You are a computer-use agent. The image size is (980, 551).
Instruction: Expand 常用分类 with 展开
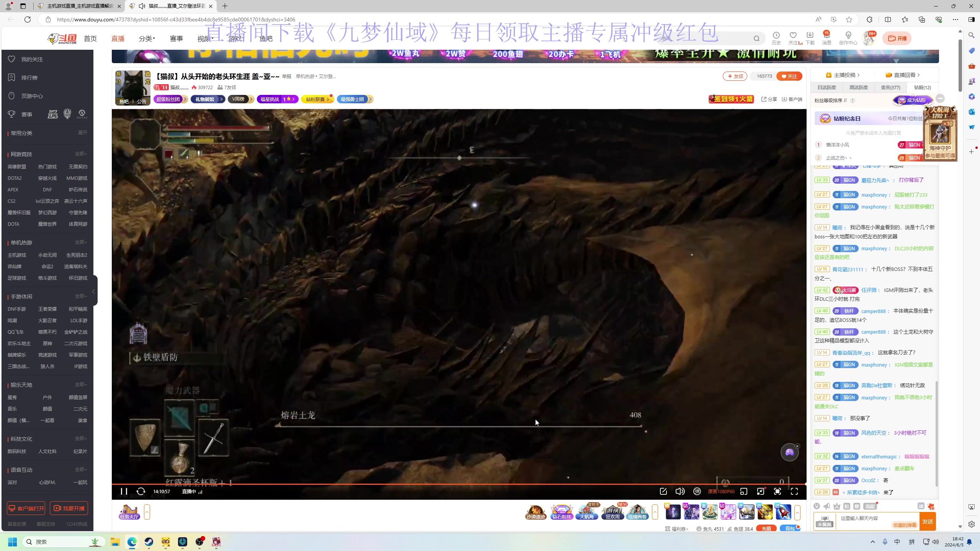click(83, 133)
